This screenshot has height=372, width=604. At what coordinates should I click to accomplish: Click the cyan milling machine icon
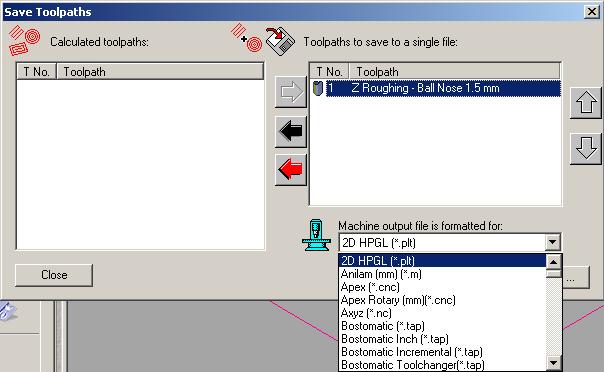coord(316,235)
